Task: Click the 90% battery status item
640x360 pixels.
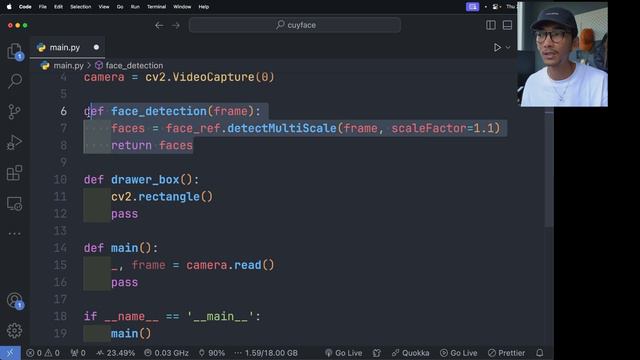Action: point(211,353)
